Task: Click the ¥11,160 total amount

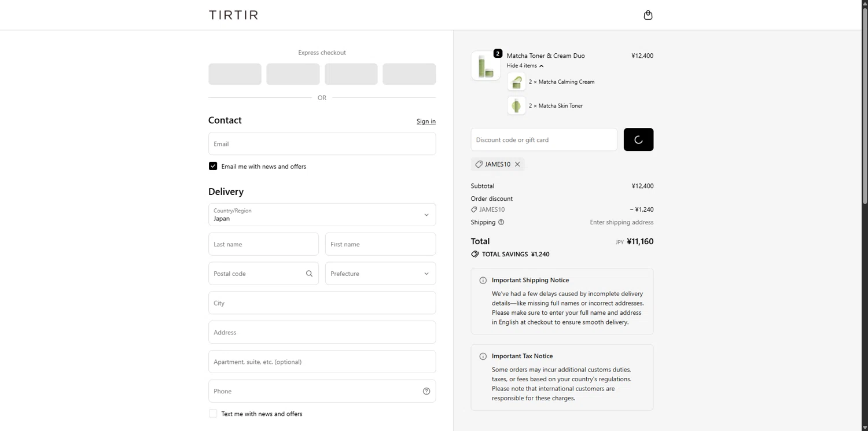Action: [640, 242]
